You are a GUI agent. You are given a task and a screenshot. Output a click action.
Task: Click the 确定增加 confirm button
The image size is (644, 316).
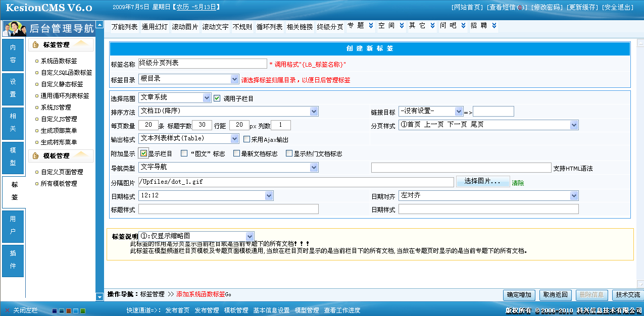[x=519, y=296]
